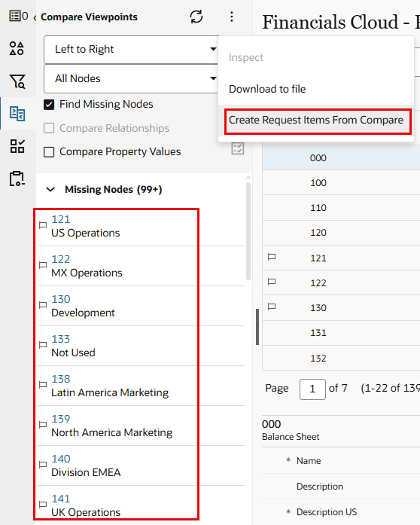Enable Compare Property Values checkbox
The image size is (420, 525).
point(49,152)
